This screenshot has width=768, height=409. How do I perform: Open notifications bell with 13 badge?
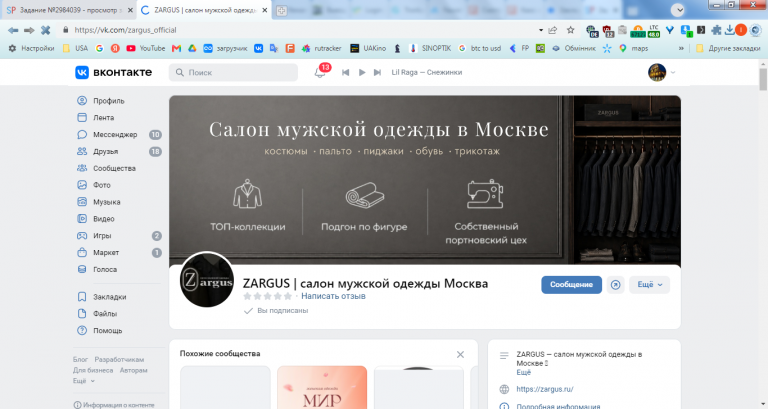(x=321, y=72)
